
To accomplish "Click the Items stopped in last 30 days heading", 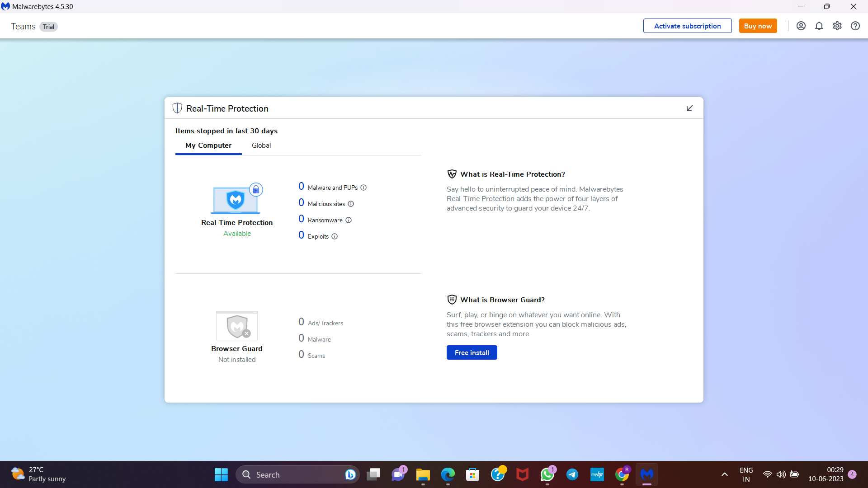I will click(x=226, y=131).
